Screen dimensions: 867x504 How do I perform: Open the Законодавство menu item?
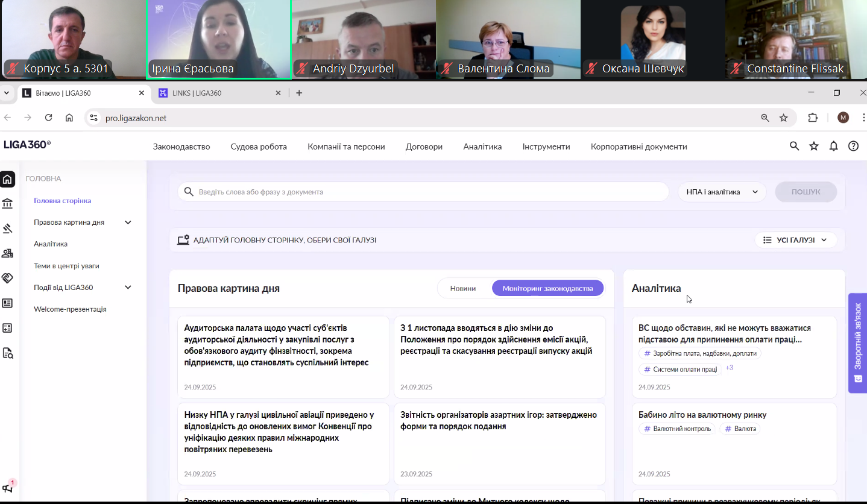click(x=181, y=146)
